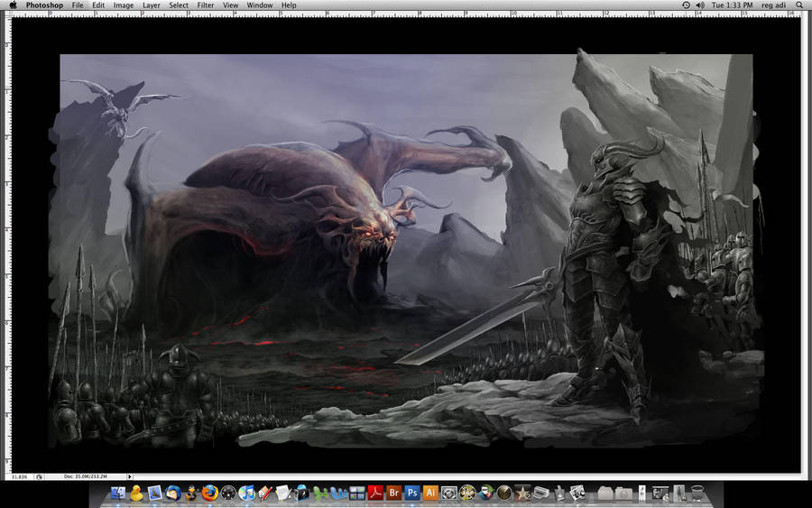Open the radar sweep app icon in dock
The image size is (812, 508).
pyautogui.click(x=504, y=493)
